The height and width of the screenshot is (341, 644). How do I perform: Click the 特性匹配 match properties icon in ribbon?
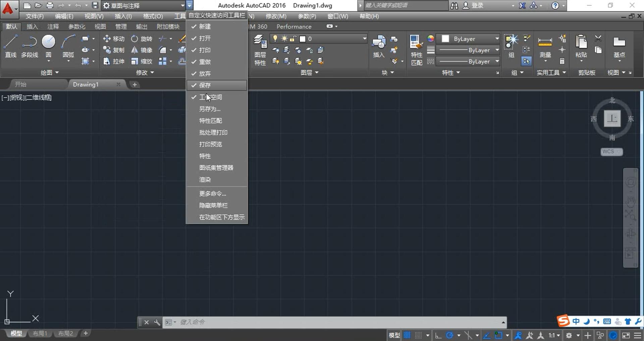pos(416,46)
